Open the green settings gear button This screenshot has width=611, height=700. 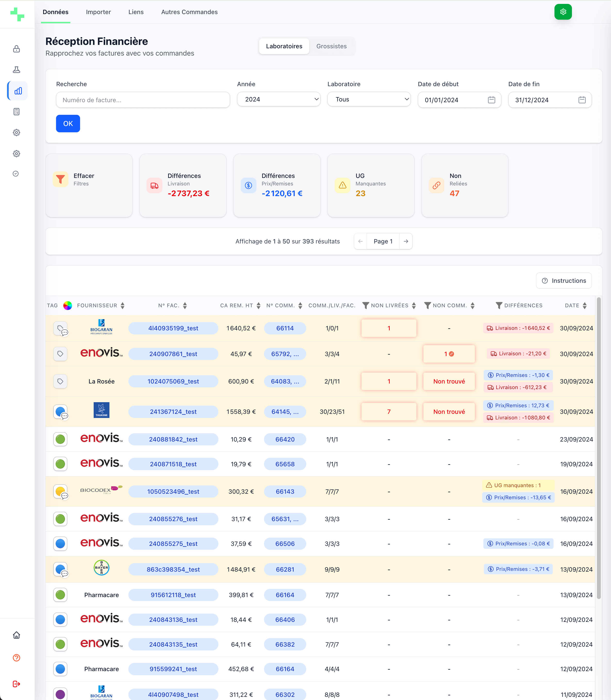562,12
